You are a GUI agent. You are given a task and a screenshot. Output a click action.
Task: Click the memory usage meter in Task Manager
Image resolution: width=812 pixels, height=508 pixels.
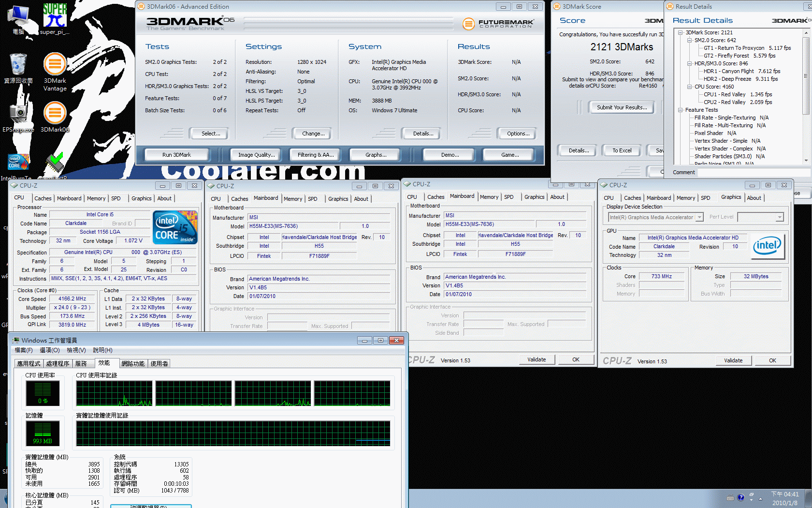43,433
